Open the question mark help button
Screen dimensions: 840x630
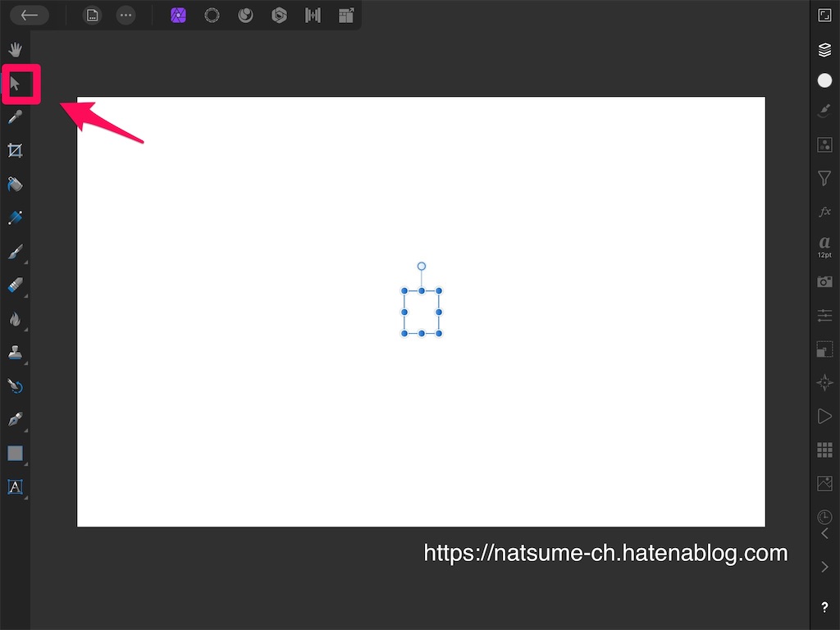point(824,607)
